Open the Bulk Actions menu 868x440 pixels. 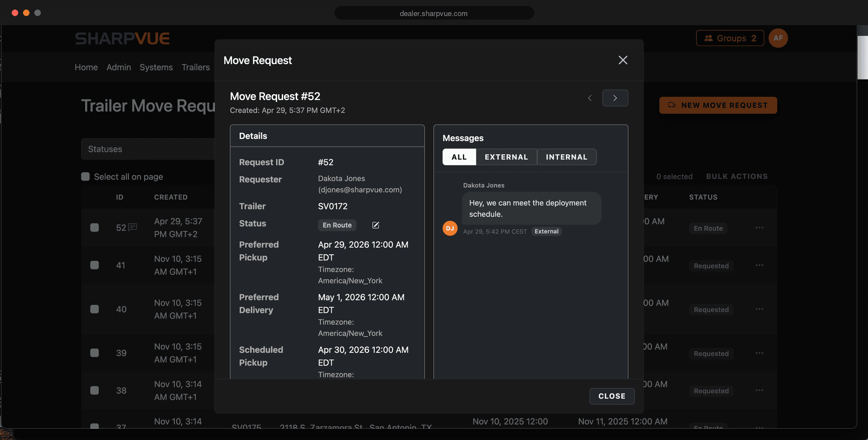736,177
